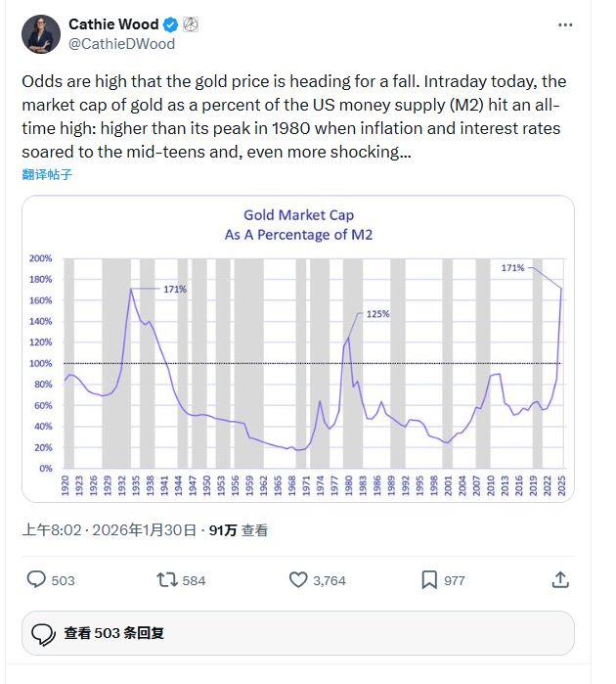
Task: Click the Grok icon beside the verified badge
Action: (192, 24)
